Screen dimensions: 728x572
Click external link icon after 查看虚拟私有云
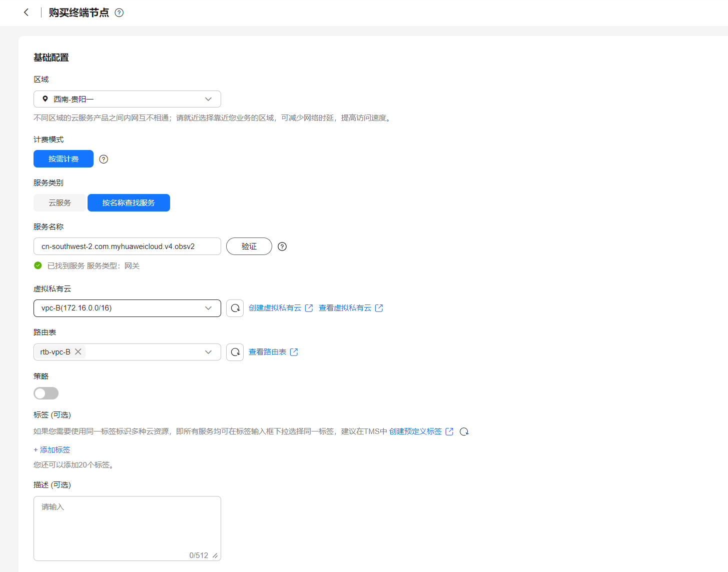[x=379, y=308]
